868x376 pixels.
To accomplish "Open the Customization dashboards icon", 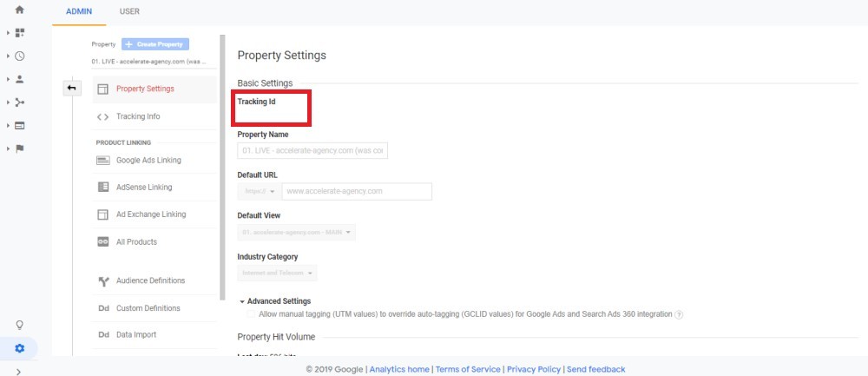I will [x=19, y=33].
